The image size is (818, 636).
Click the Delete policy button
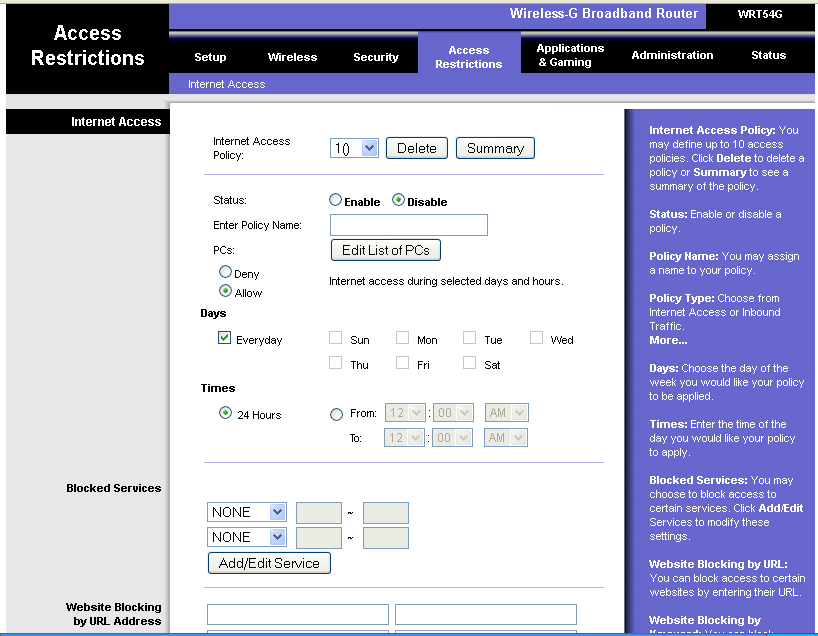[x=417, y=148]
